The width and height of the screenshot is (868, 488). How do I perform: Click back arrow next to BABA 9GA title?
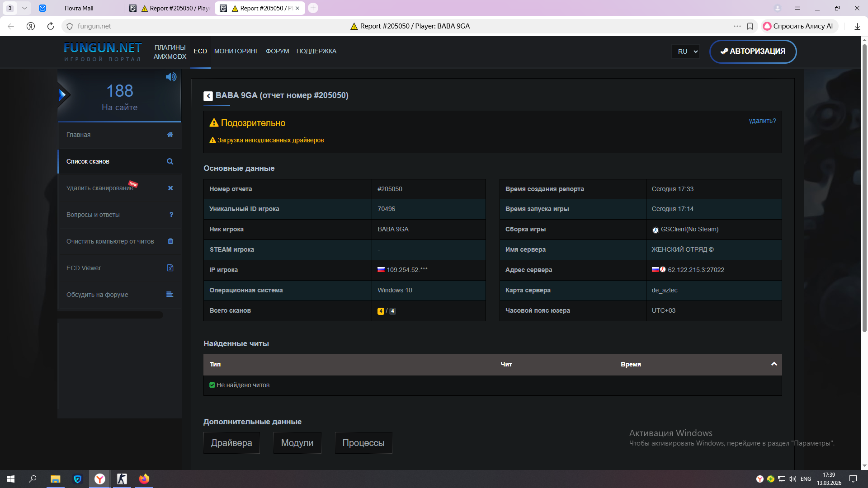coord(208,96)
